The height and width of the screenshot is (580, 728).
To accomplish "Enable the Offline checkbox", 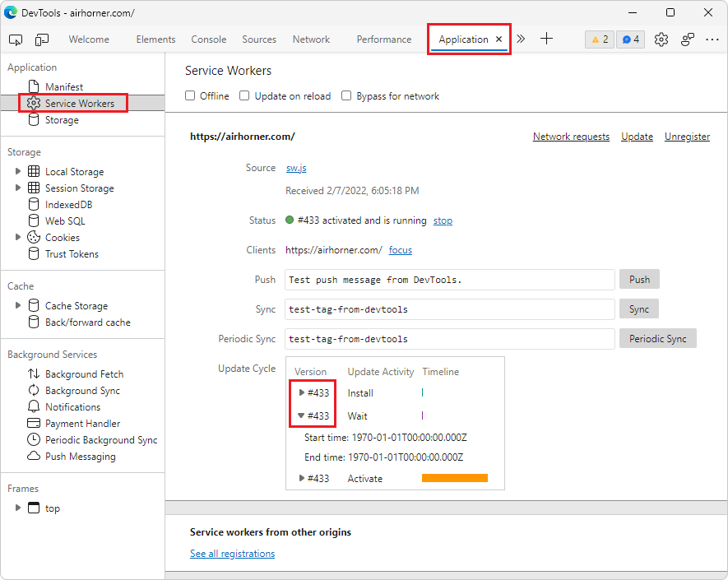I will click(x=190, y=95).
